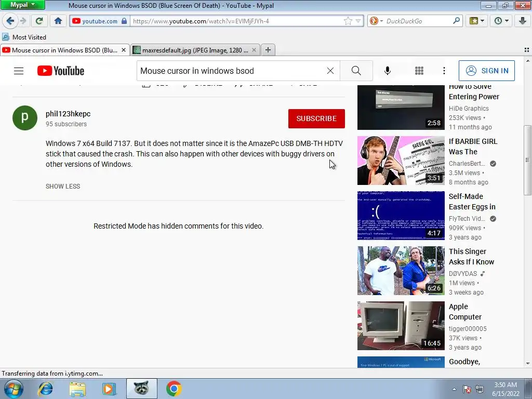
Task: Click the network tray icon
Action: pos(480,389)
